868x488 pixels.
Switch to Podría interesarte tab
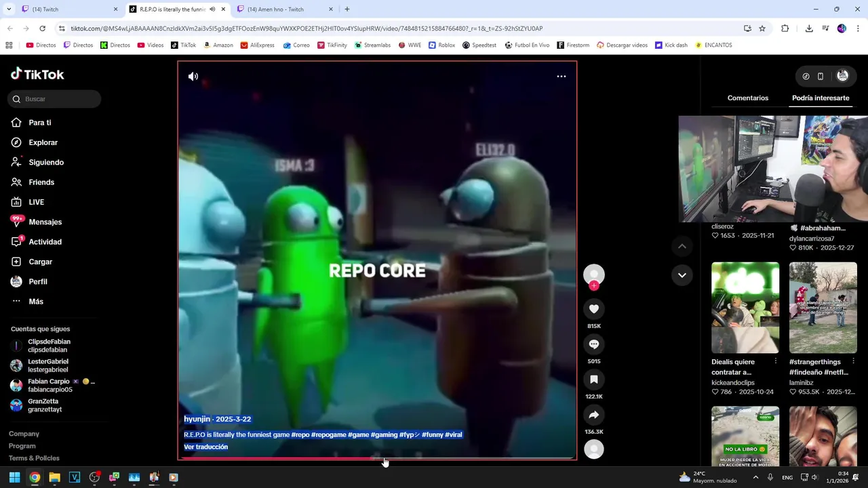(x=821, y=98)
